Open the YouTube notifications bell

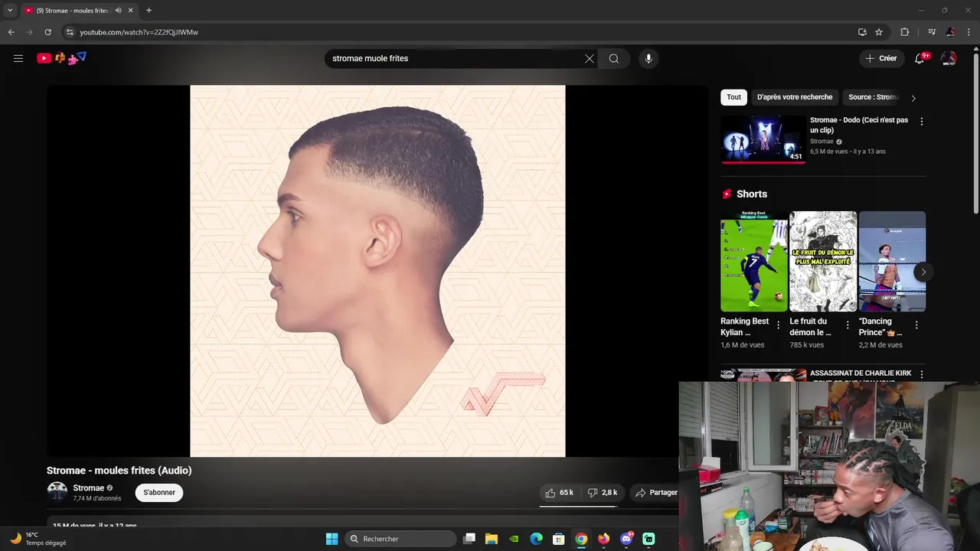pos(920,58)
